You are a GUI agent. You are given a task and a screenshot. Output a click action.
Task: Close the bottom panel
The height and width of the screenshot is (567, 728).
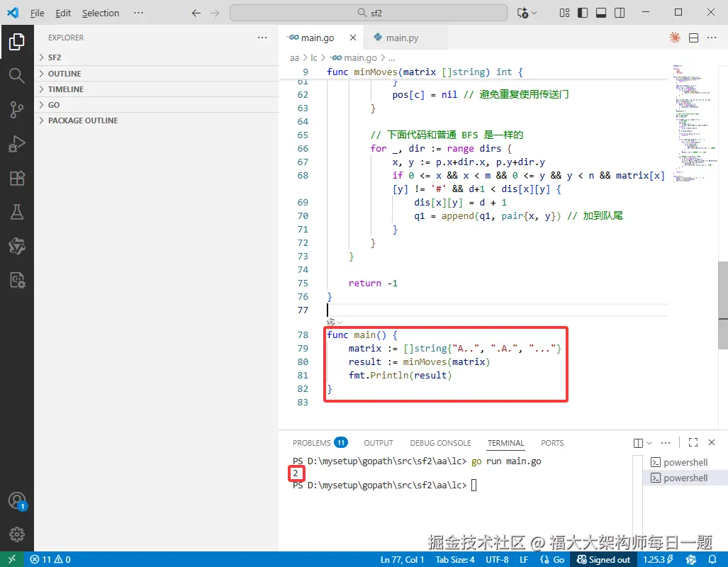point(711,442)
